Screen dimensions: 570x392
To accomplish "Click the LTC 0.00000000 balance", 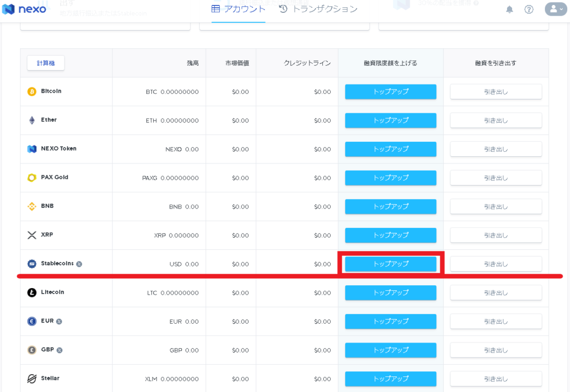I will 173,292.
